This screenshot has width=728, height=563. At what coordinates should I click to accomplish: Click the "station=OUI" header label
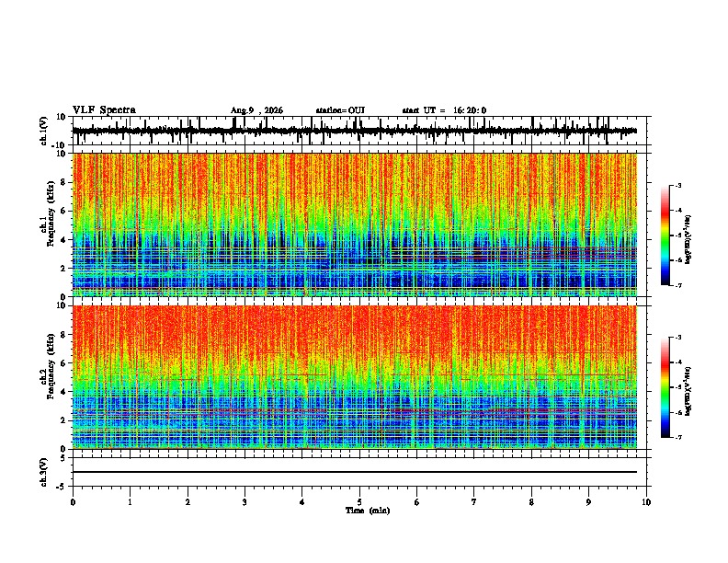coord(340,110)
